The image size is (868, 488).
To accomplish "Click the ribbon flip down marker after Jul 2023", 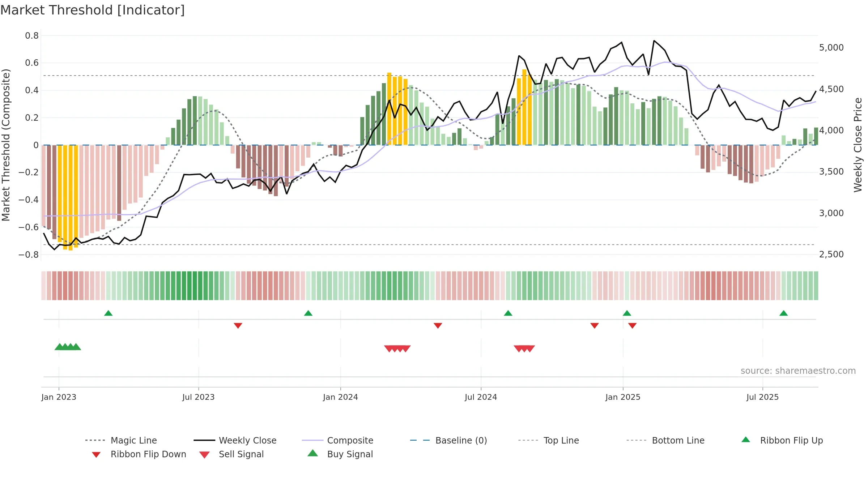I will 238,326.
